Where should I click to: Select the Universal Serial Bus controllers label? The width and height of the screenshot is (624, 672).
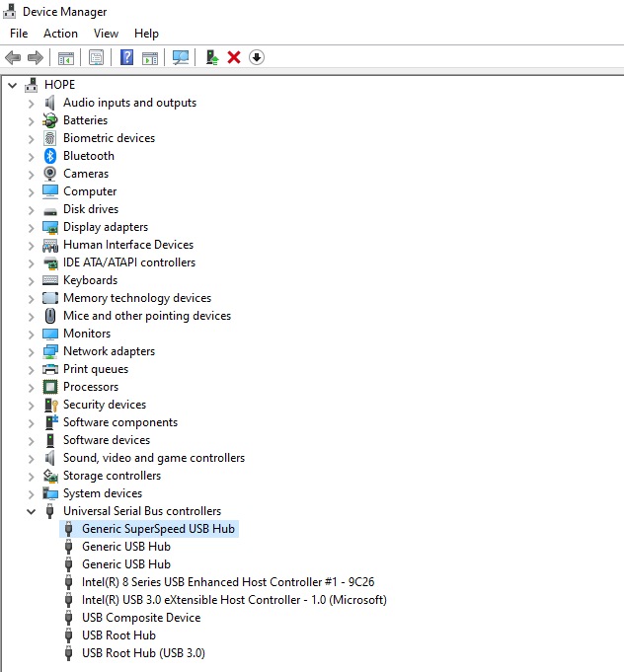[142, 511]
